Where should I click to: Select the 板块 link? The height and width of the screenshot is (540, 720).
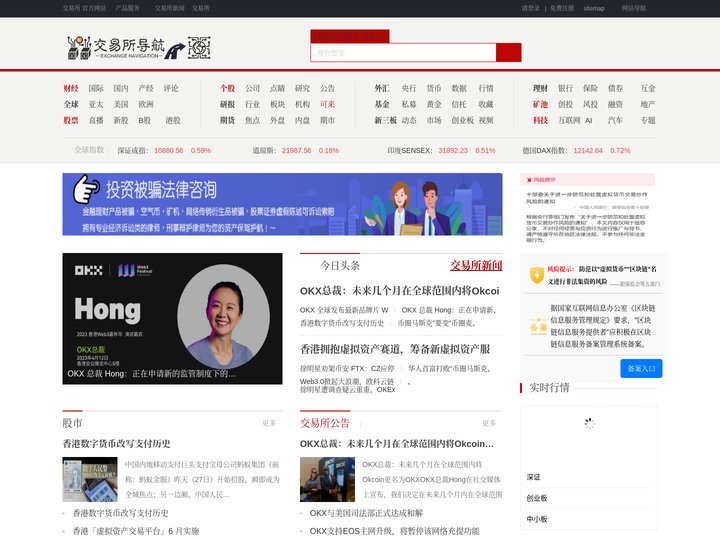(277, 104)
